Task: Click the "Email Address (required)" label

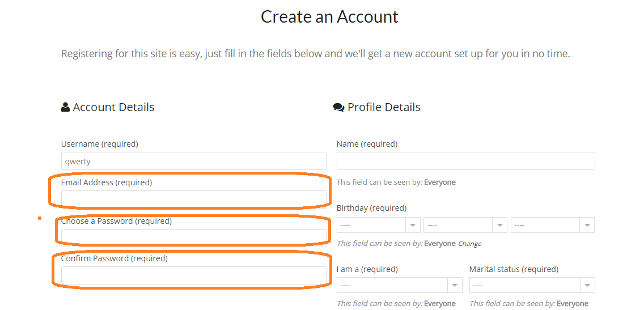Action: coord(107,182)
